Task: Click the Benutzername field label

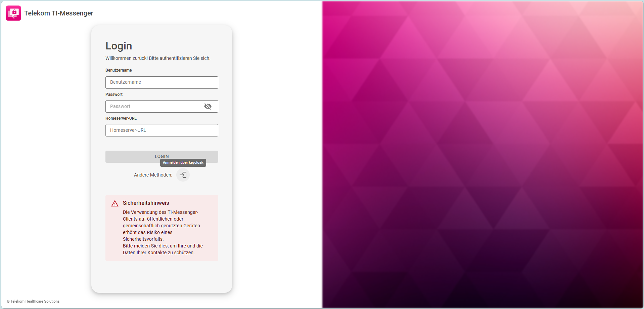Action: (x=119, y=70)
